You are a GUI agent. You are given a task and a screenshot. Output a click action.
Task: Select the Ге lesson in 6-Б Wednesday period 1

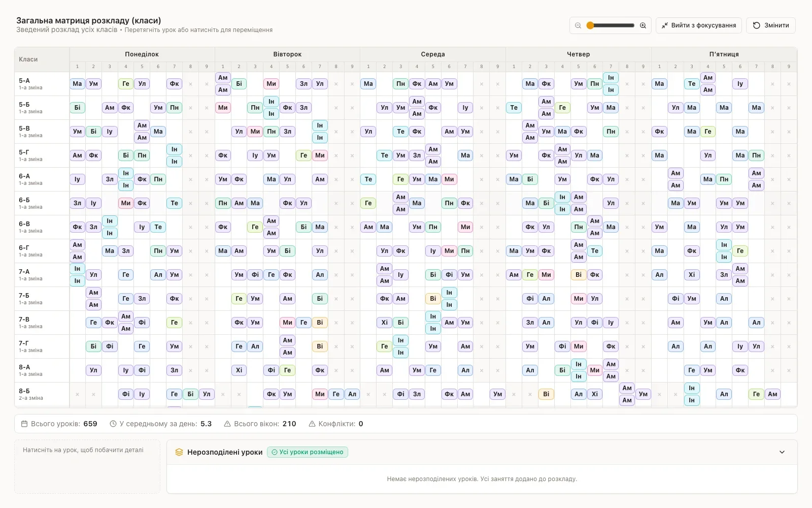(x=368, y=203)
